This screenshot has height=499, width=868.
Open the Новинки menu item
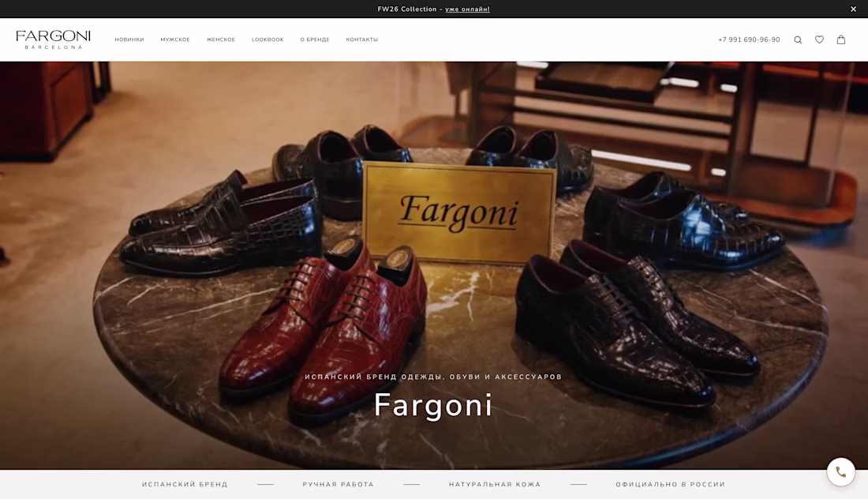pyautogui.click(x=129, y=39)
